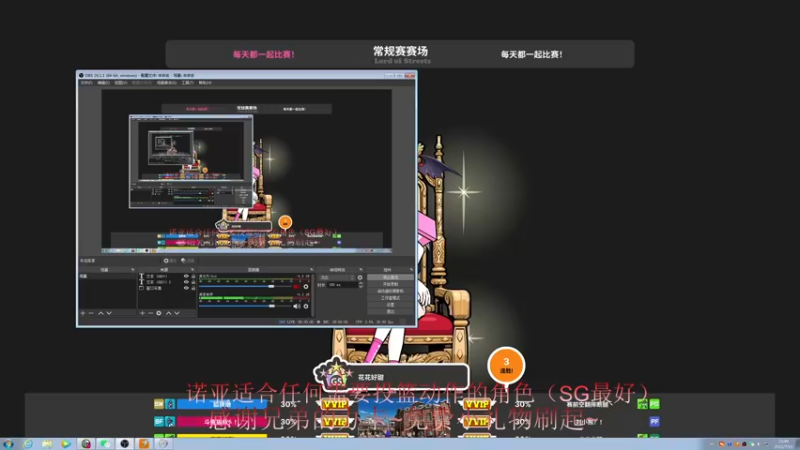
Task: Move source down with arrow icon
Action: click(x=177, y=313)
